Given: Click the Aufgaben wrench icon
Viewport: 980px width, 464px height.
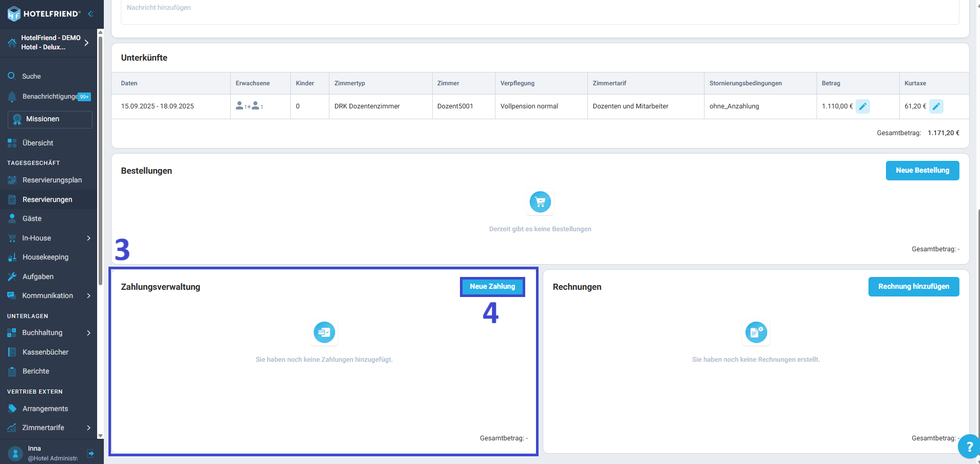Looking at the screenshot, I should 12,276.
